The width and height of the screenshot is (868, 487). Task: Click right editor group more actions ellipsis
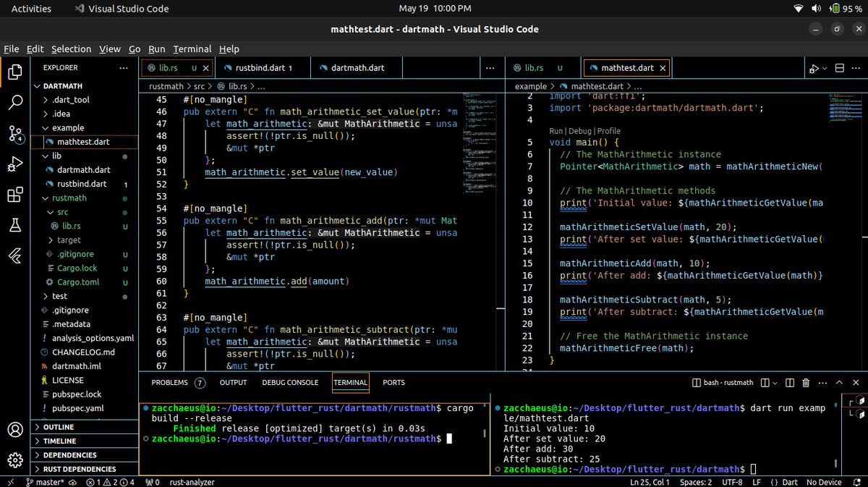(x=856, y=68)
